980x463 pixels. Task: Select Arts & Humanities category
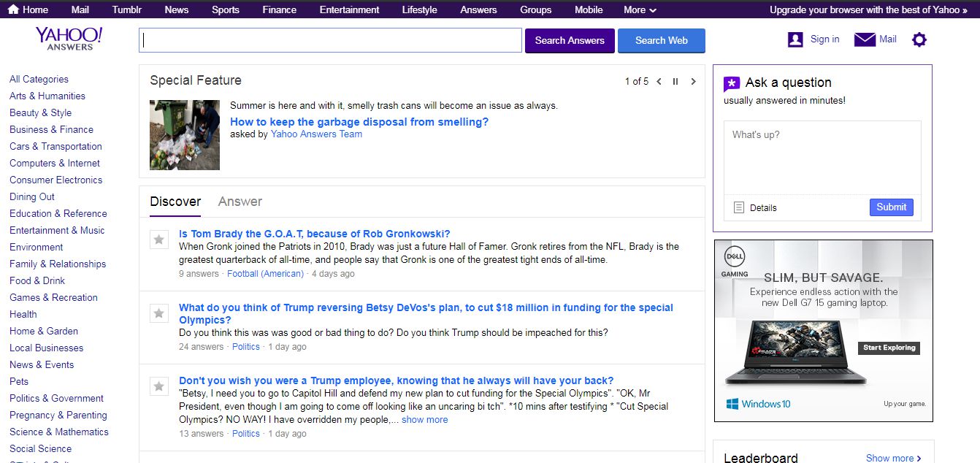coord(47,96)
